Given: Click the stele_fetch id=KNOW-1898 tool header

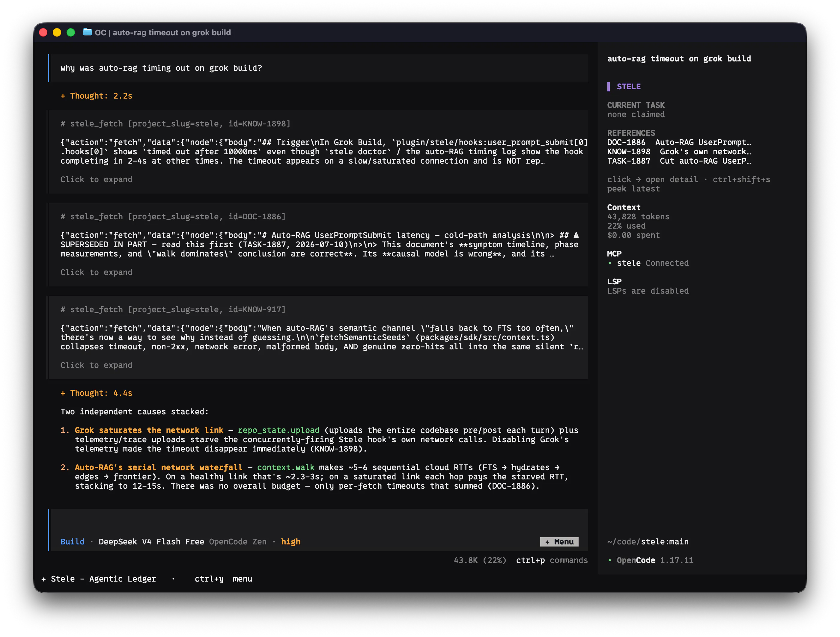Looking at the screenshot, I should point(175,124).
